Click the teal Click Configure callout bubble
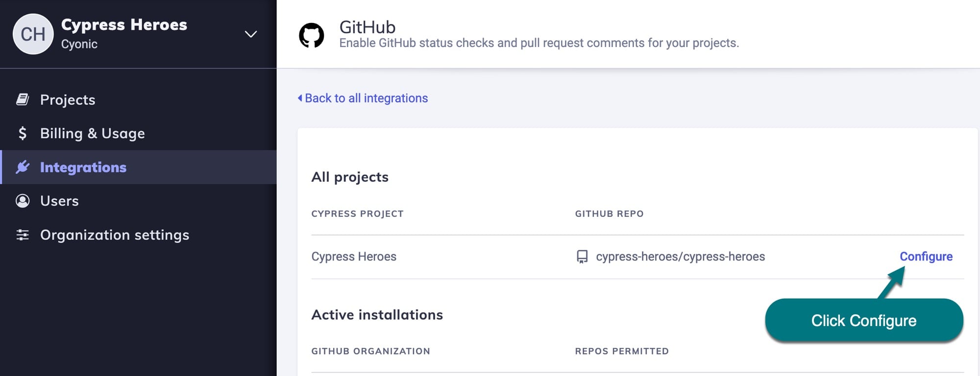This screenshot has width=980, height=376. coord(863,320)
